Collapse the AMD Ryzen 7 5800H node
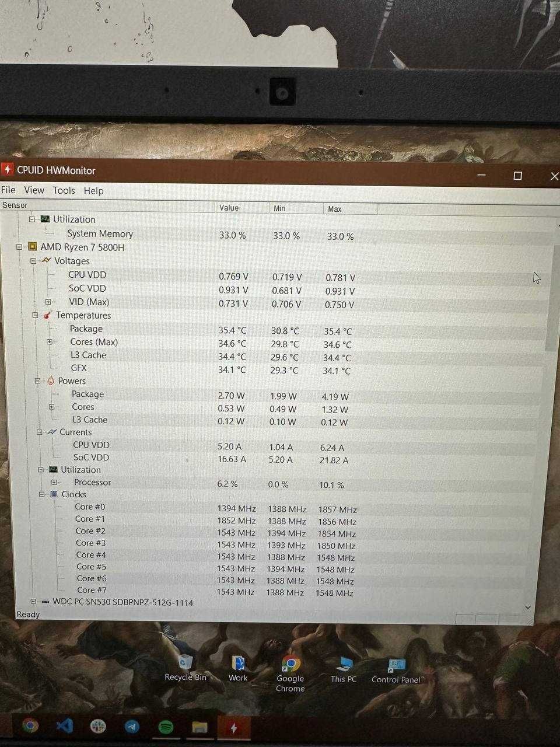Image resolution: width=560 pixels, height=747 pixels. [x=20, y=247]
